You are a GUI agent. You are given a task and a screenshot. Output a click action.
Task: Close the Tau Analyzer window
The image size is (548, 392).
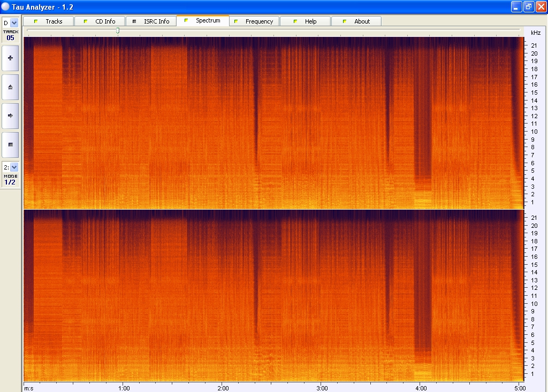click(x=541, y=6)
